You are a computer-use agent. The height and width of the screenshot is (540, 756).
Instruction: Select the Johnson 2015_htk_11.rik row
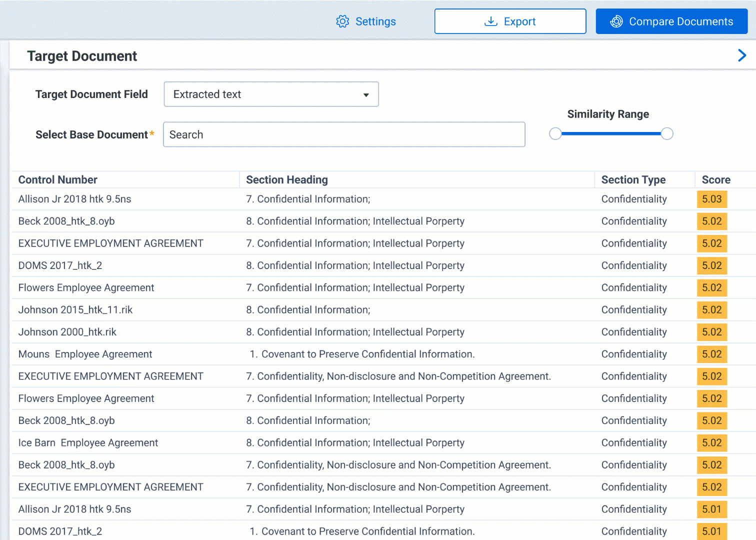[75, 310]
